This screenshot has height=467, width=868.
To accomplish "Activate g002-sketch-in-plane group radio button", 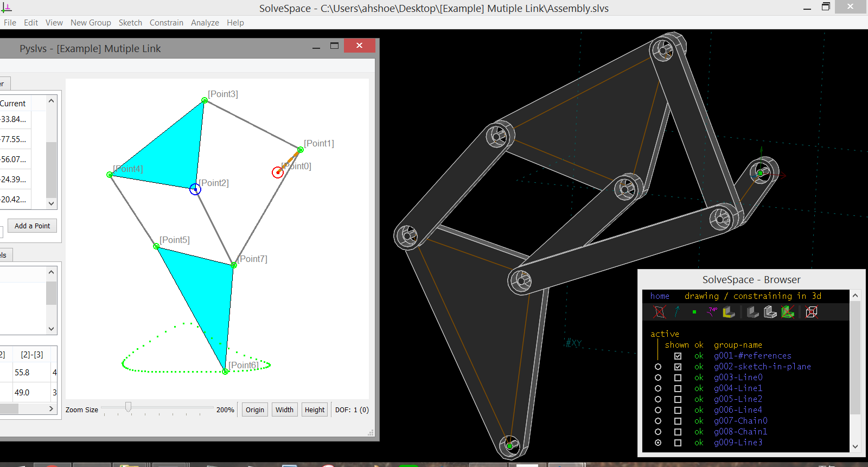I will (x=658, y=367).
